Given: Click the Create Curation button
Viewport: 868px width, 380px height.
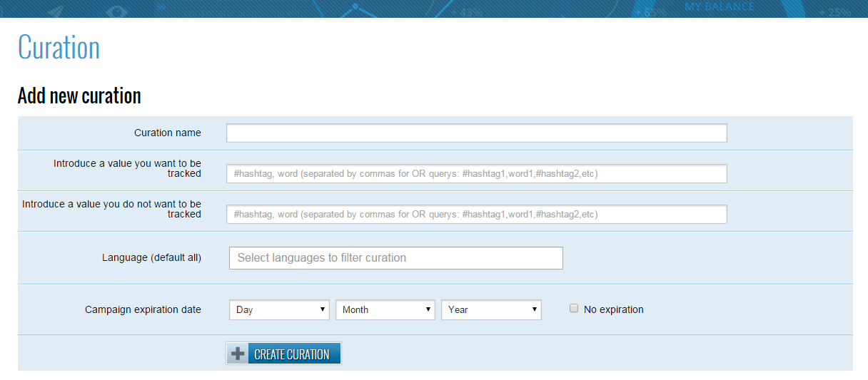Looking at the screenshot, I should [283, 354].
